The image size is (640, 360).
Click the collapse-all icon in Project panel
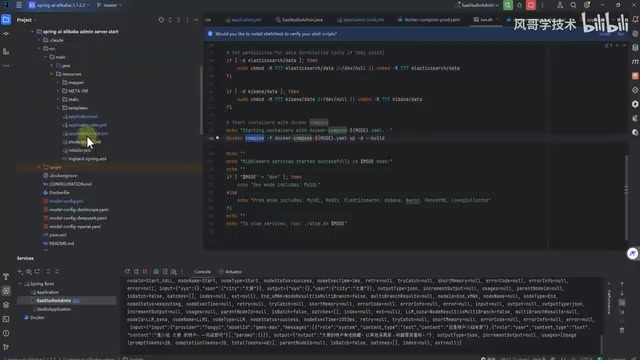[x=178, y=20]
